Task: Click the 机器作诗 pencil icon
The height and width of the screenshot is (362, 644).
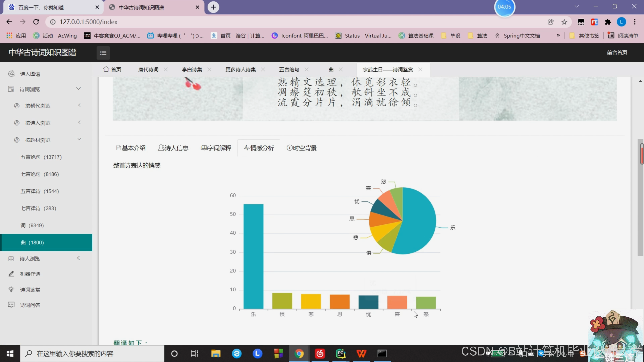Action: click(x=11, y=274)
